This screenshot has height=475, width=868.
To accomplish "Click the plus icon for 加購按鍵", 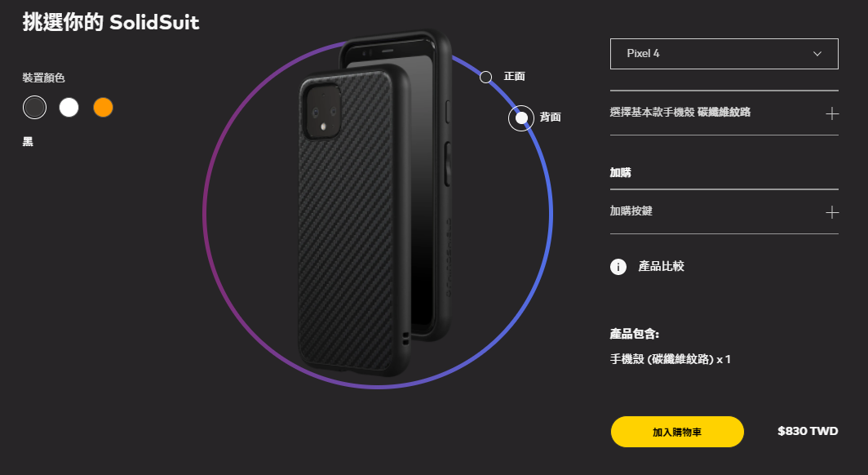I will click(x=831, y=212).
